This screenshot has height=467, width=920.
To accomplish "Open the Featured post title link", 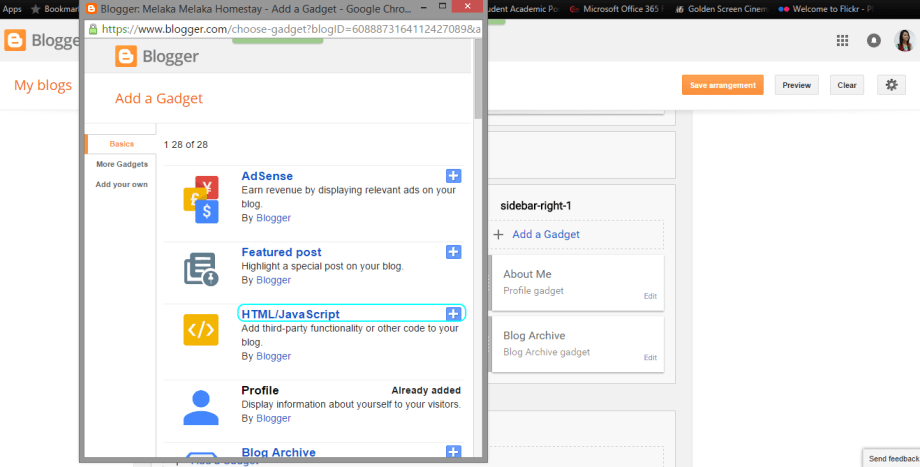I will pos(281,252).
